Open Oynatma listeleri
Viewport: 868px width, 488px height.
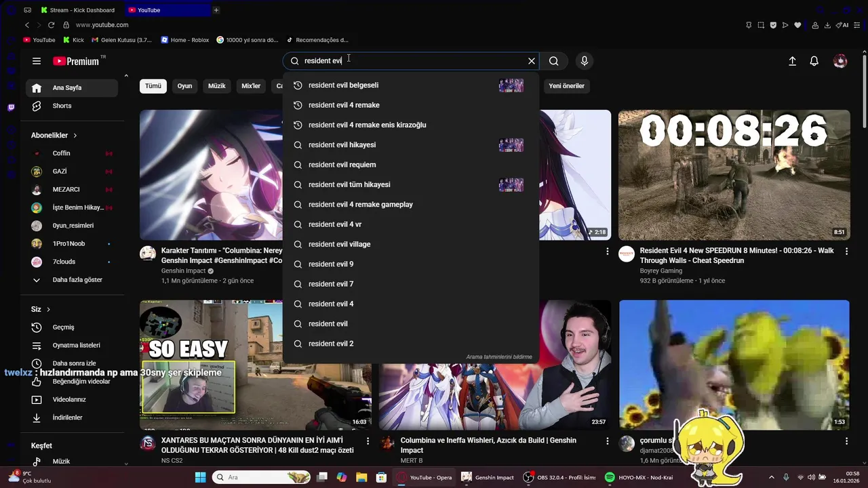point(72,345)
